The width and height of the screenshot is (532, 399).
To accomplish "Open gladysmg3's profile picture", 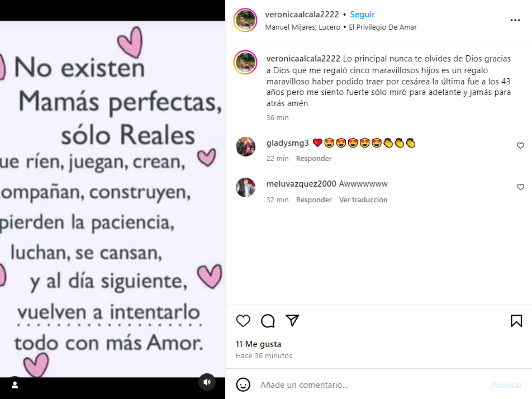I will click(245, 146).
